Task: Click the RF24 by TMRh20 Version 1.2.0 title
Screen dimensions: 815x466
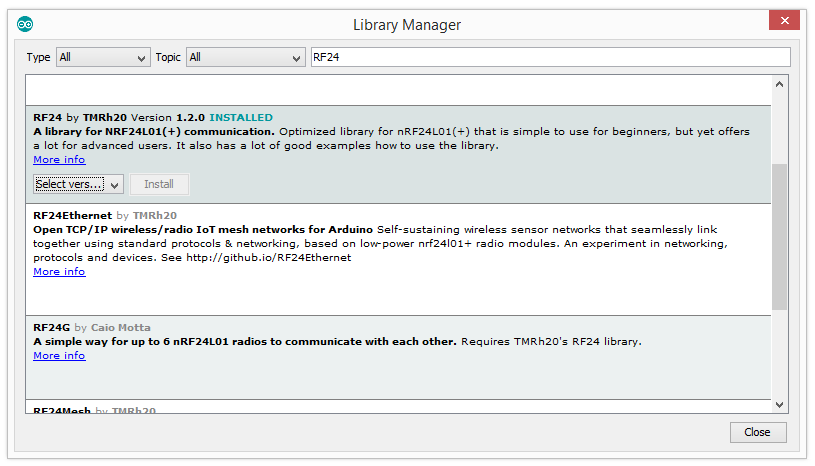Action: 119,117
